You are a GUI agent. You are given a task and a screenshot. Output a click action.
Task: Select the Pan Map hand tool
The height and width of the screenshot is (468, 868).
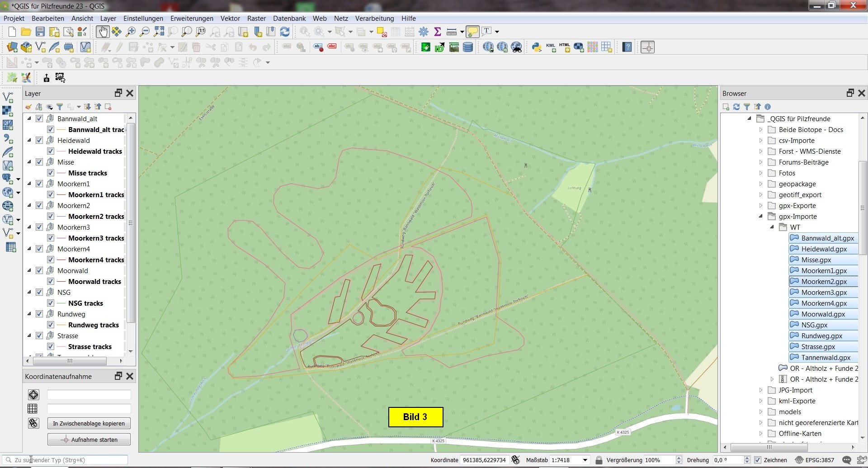pyautogui.click(x=103, y=32)
